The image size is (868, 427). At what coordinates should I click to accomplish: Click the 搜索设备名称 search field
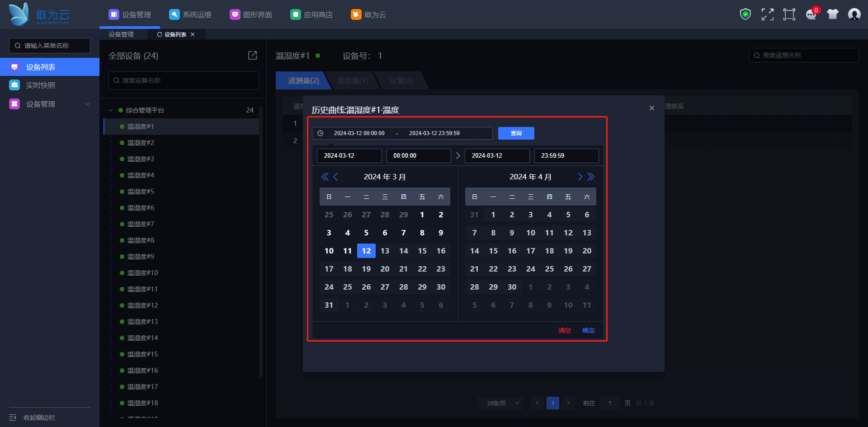(x=184, y=80)
